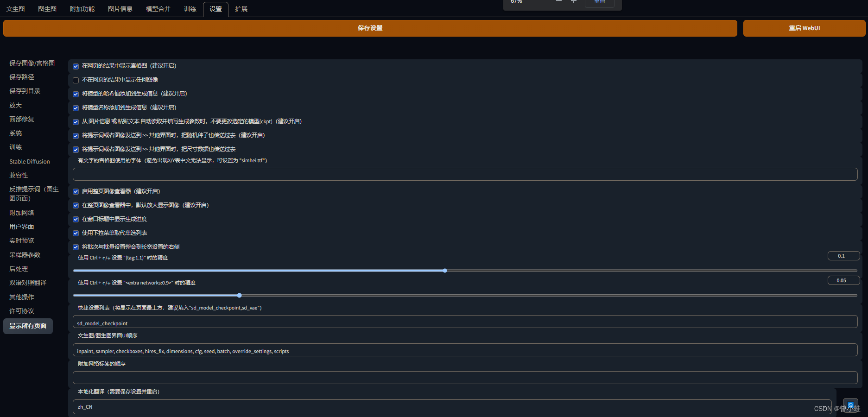
Task: Click the 重启 WebUI button
Action: coord(804,28)
